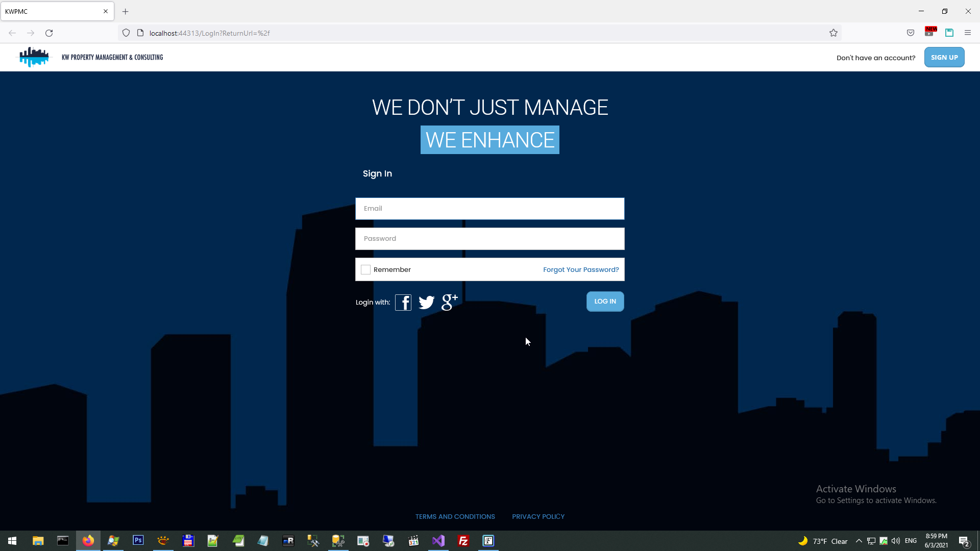The height and width of the screenshot is (551, 980).
Task: Show hidden system tray icons chevron
Action: [x=859, y=541]
